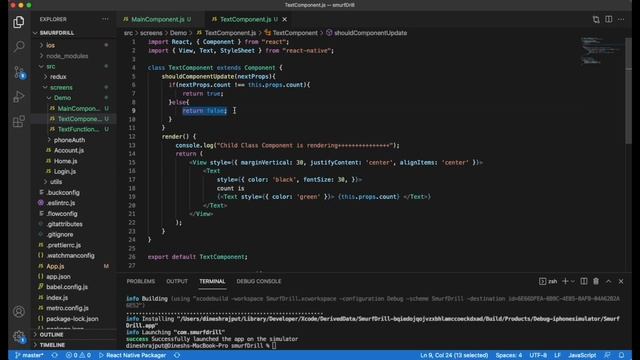Screen dimensions: 640x360
Task: Click the Demo breadcrumb segment
Action: click(x=178, y=33)
